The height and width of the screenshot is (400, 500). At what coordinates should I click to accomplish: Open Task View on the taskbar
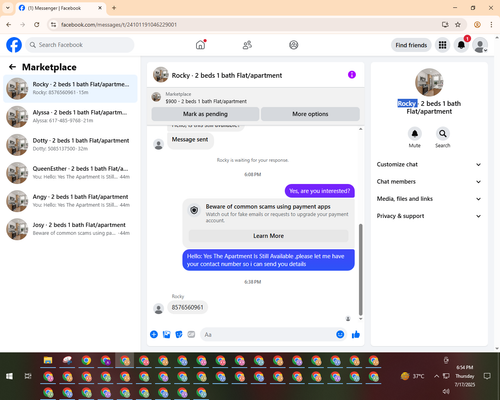click(28, 376)
